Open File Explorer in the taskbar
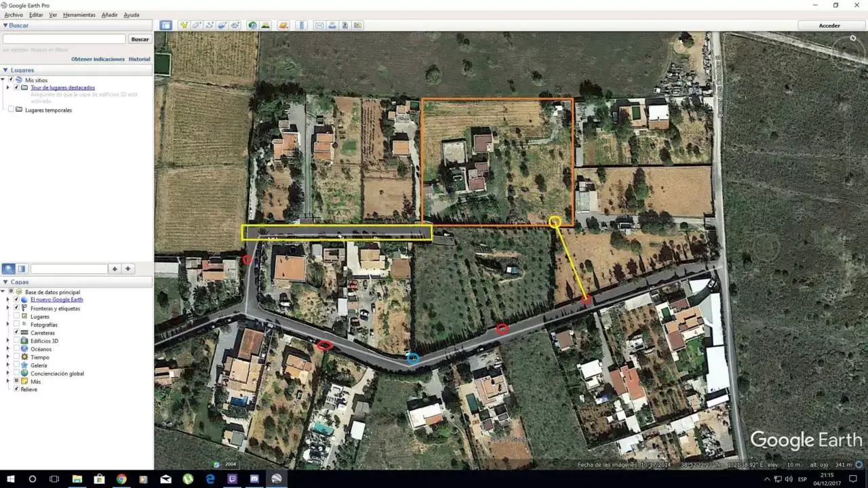 77,479
